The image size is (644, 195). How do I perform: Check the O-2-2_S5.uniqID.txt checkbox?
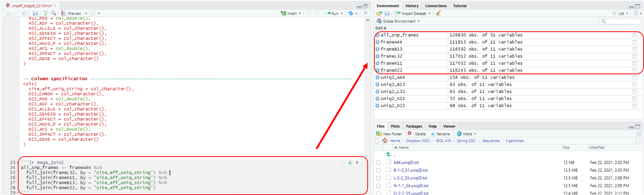pos(378,193)
